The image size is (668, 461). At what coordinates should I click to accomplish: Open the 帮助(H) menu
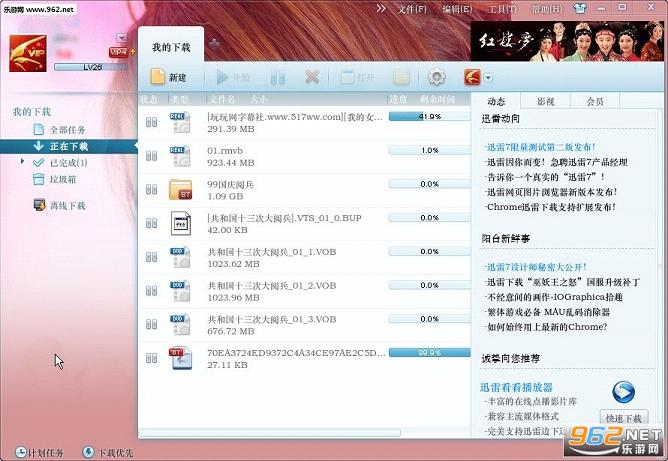pos(547,9)
